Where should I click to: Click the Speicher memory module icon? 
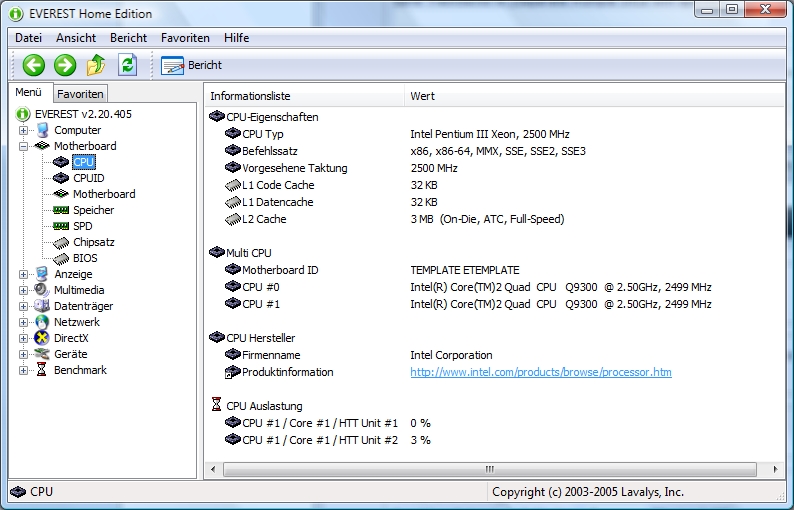pos(61,210)
